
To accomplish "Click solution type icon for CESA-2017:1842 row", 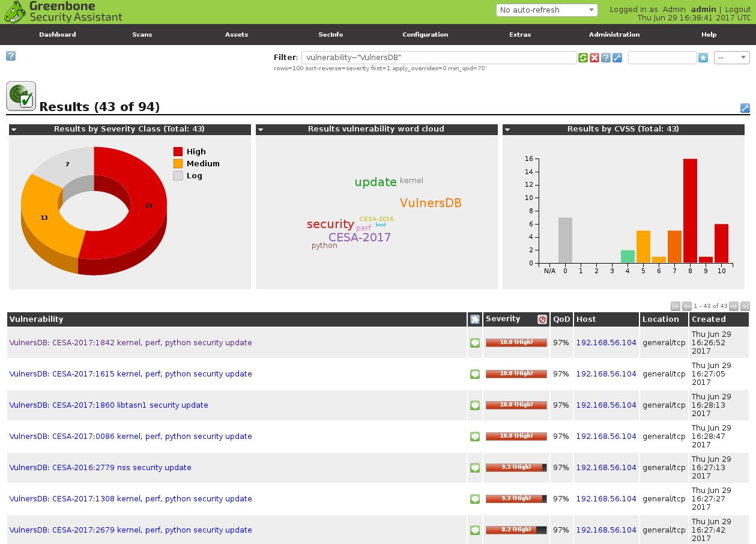I will [x=475, y=343].
